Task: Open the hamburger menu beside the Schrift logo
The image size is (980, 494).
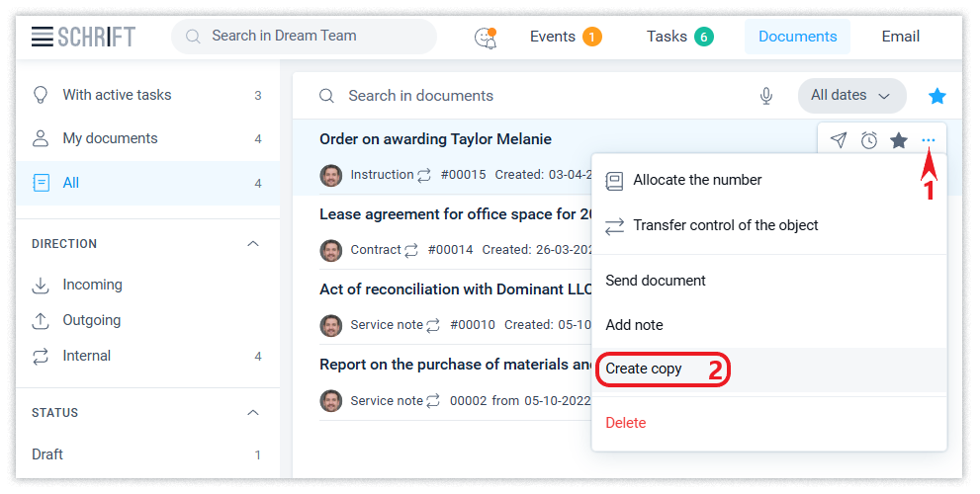Action: (x=42, y=37)
